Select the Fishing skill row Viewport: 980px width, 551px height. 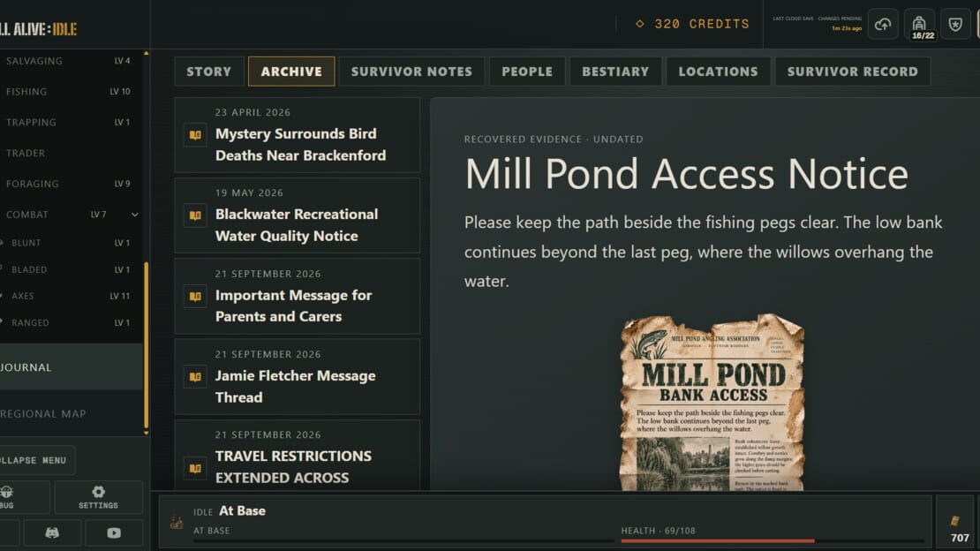72,91
